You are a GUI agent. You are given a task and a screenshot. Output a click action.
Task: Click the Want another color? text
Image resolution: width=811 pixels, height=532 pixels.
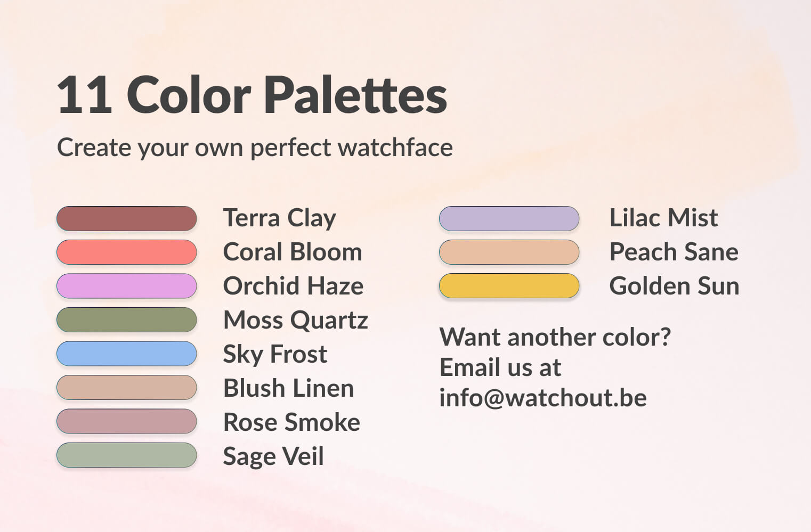point(555,337)
